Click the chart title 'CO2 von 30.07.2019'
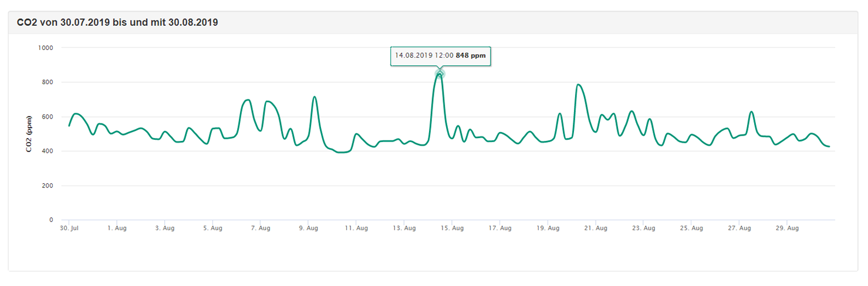Viewport: 868px width, 286px height. (x=117, y=23)
